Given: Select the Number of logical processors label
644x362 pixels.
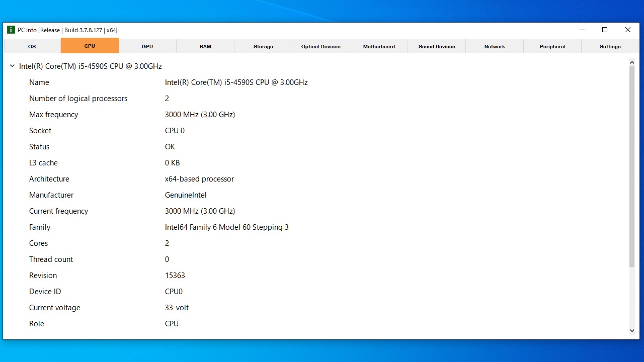Looking at the screenshot, I should coord(78,99).
